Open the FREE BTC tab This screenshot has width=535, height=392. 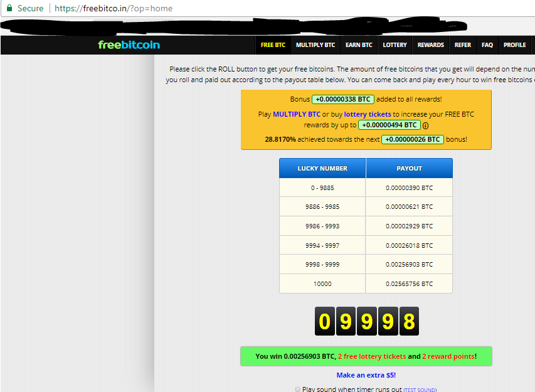pos(273,45)
